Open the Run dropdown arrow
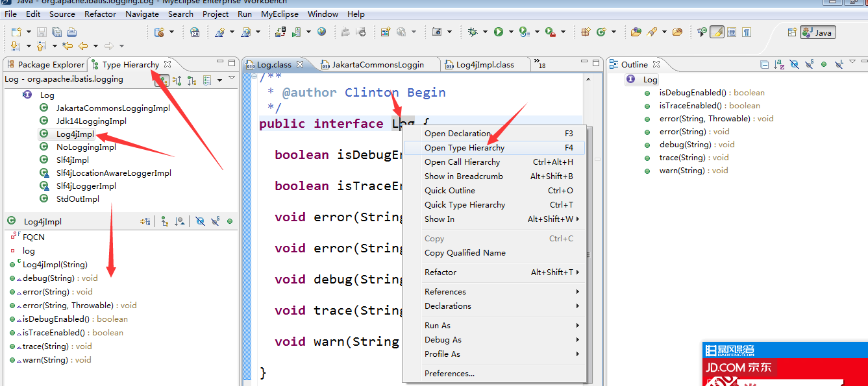This screenshot has width=868, height=386. coord(511,32)
